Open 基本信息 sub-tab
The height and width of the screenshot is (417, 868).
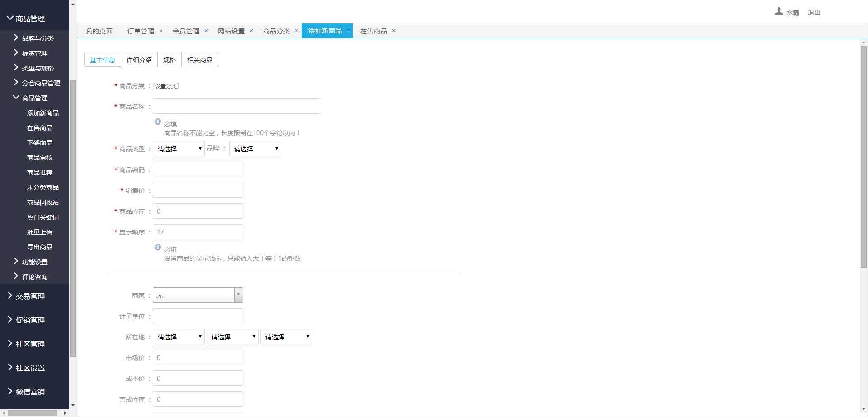pos(103,60)
